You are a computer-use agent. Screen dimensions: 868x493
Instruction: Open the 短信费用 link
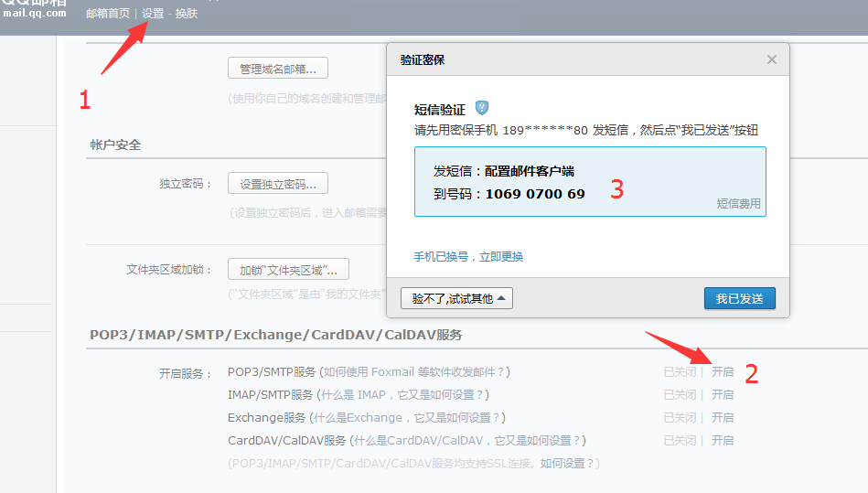[738, 204]
